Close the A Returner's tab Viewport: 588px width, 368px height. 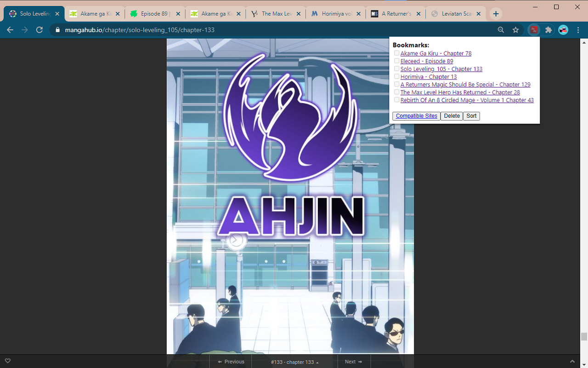pos(419,14)
